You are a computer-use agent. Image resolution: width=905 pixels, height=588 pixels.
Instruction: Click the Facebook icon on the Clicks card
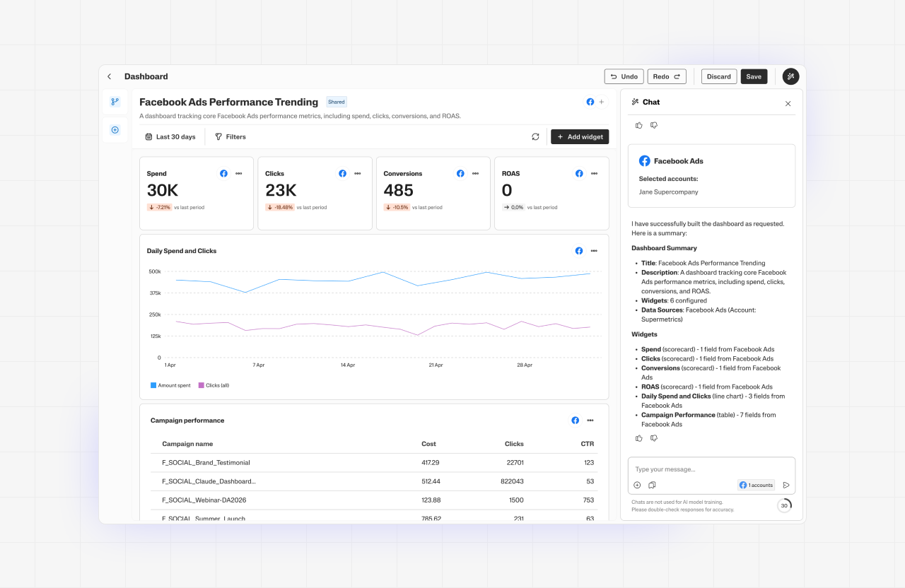[342, 173]
